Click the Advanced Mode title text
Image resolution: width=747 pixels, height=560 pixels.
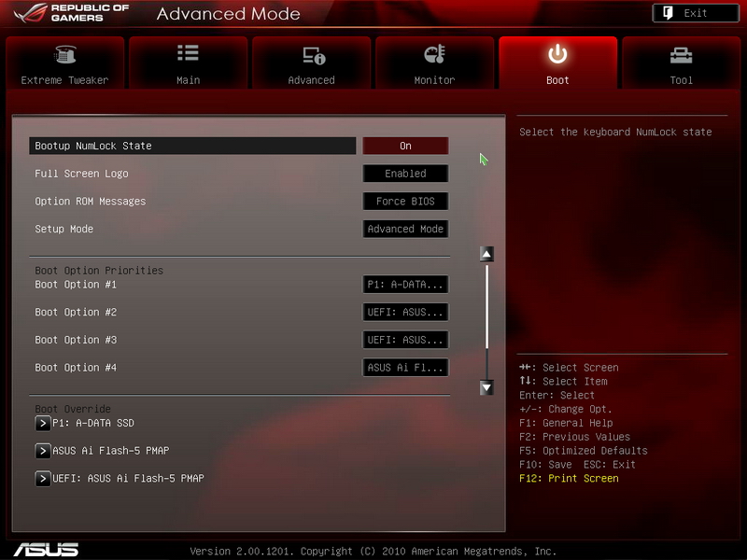pyautogui.click(x=228, y=14)
